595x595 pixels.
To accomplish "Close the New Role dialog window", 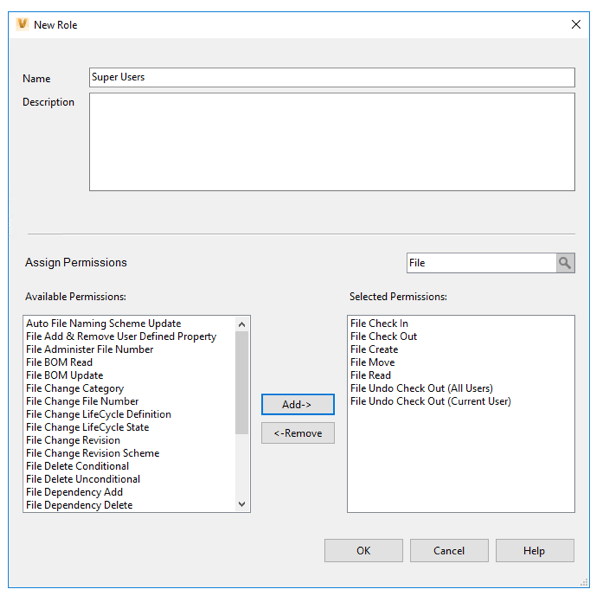I will [576, 25].
